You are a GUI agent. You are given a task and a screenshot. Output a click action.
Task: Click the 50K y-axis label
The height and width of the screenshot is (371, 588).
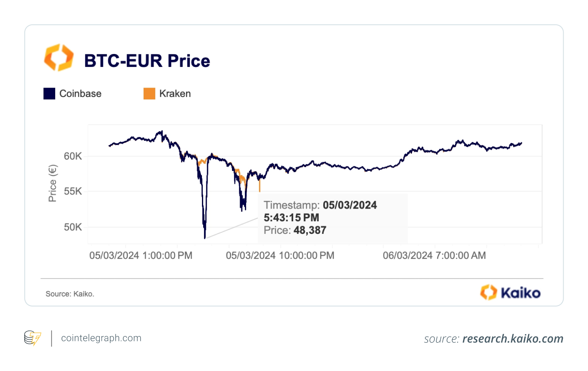tap(73, 227)
